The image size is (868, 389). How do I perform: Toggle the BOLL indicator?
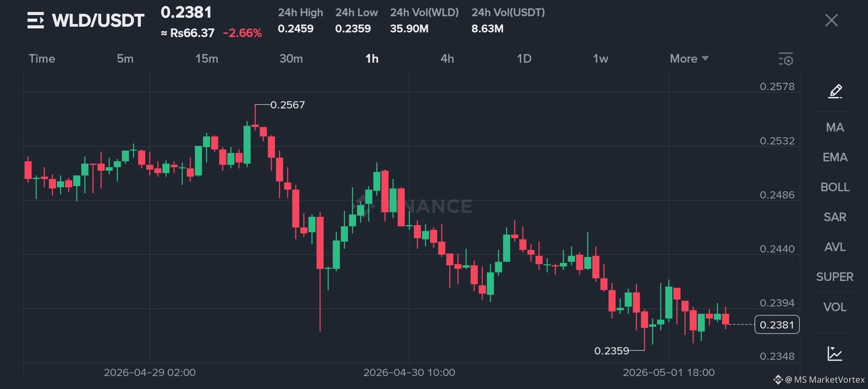coord(835,187)
